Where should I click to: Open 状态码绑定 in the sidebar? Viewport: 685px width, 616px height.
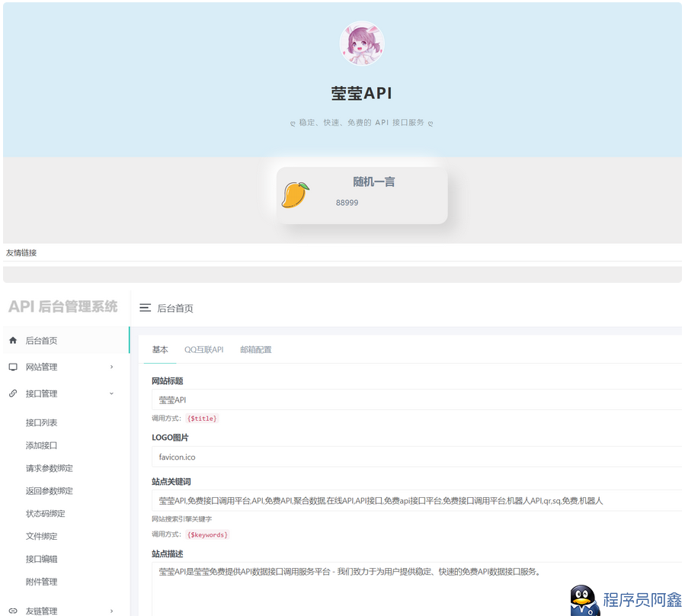click(x=46, y=514)
